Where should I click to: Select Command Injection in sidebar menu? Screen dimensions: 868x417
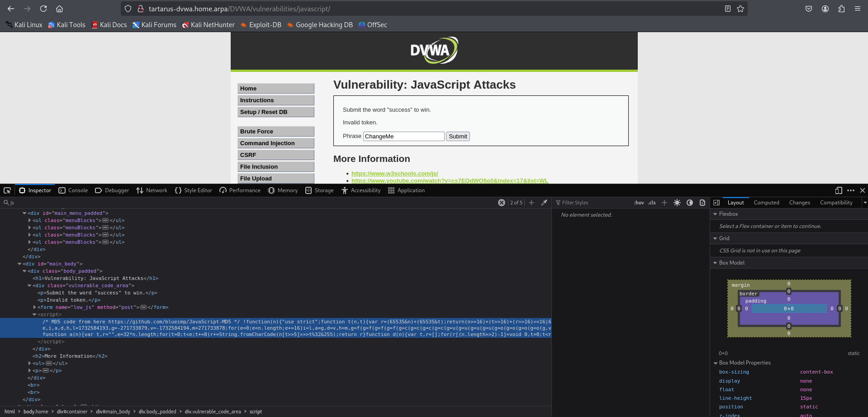[x=275, y=143]
